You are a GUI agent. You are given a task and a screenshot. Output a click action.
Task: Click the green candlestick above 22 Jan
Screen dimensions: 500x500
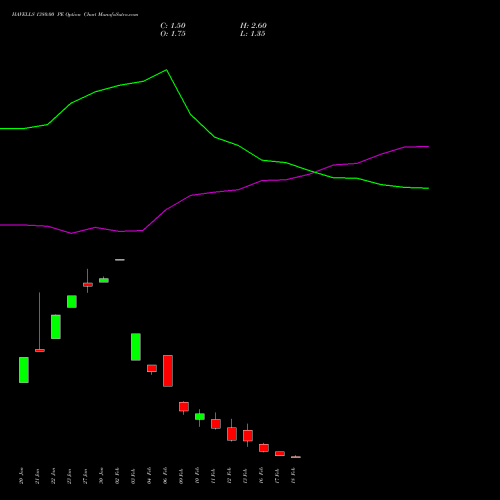[x=56, y=327]
